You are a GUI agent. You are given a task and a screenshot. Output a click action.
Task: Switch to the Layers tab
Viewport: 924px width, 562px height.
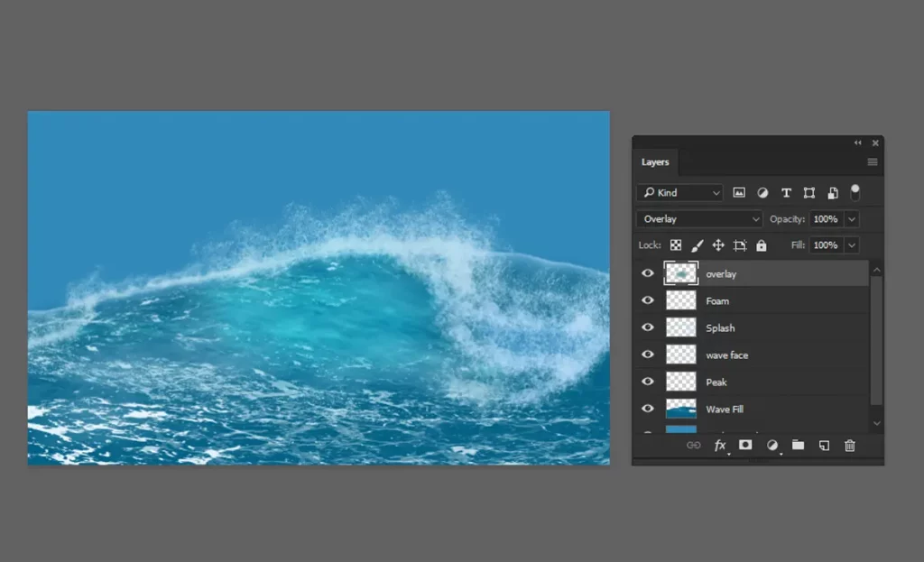click(656, 162)
